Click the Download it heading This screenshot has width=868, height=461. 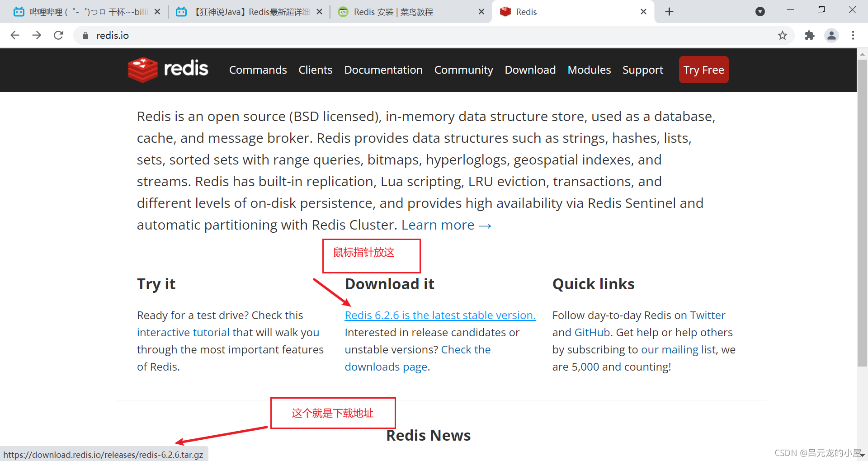(389, 284)
